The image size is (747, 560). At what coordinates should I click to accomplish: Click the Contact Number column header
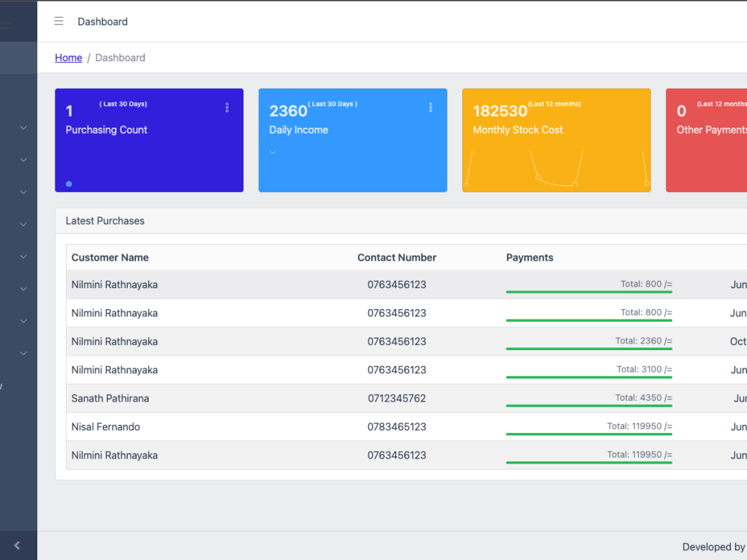[x=397, y=258]
